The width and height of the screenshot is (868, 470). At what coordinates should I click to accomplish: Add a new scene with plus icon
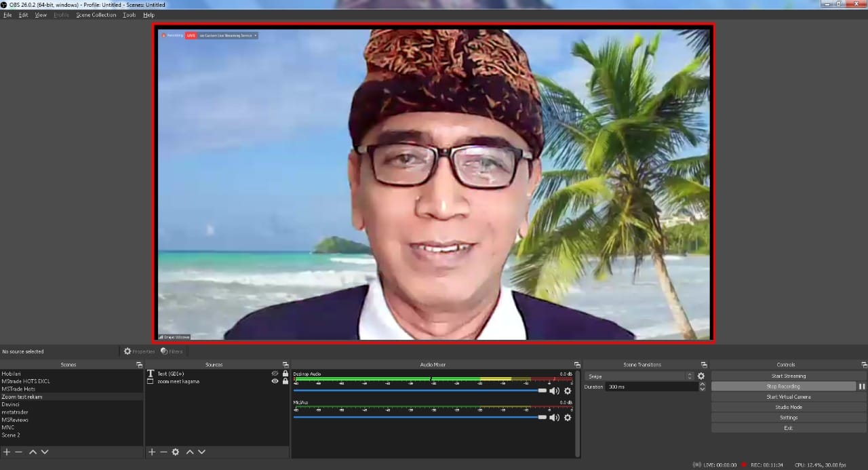coord(7,452)
